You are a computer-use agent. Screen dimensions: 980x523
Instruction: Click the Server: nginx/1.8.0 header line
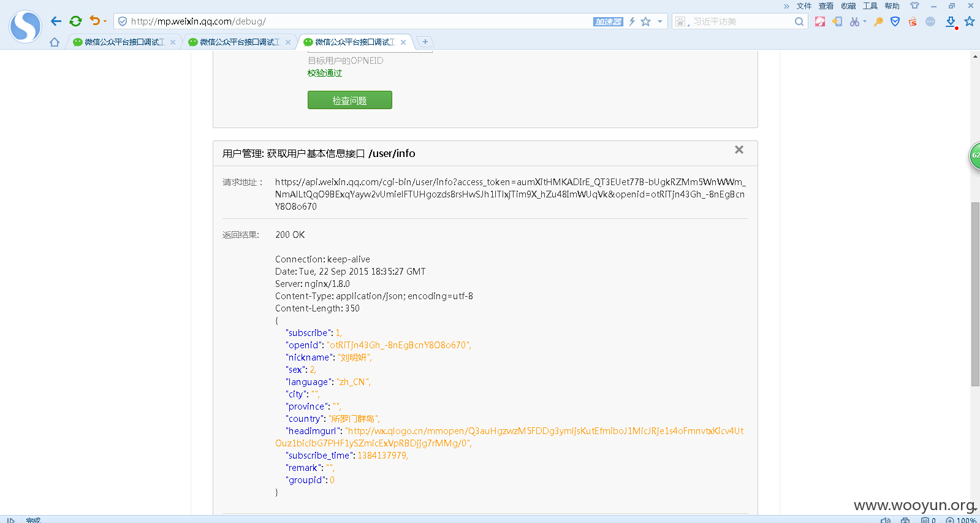[x=313, y=284]
